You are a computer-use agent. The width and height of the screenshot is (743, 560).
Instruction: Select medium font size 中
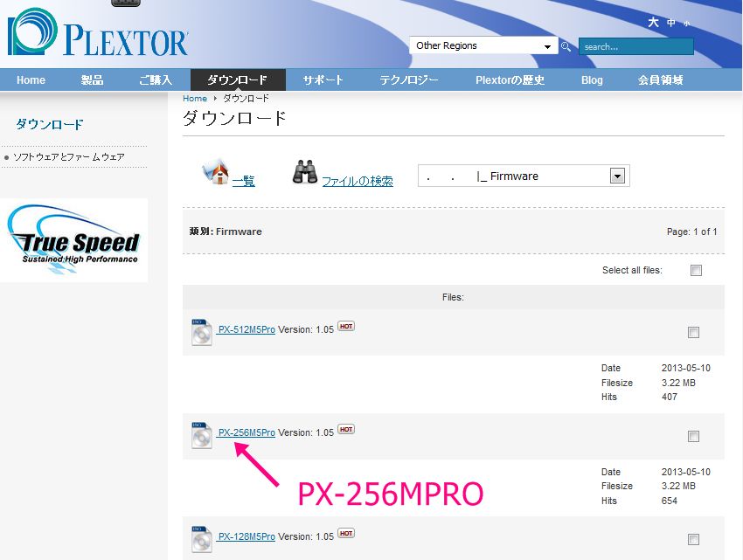click(x=671, y=23)
